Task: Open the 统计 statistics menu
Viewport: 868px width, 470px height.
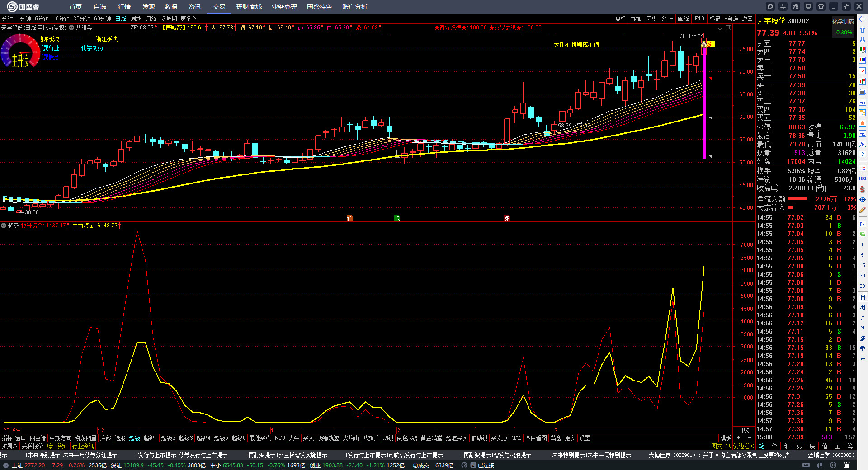Action: 667,19
